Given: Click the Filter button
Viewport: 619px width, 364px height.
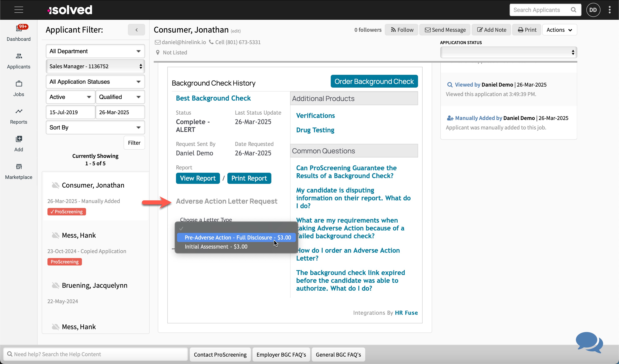Looking at the screenshot, I should (x=134, y=143).
